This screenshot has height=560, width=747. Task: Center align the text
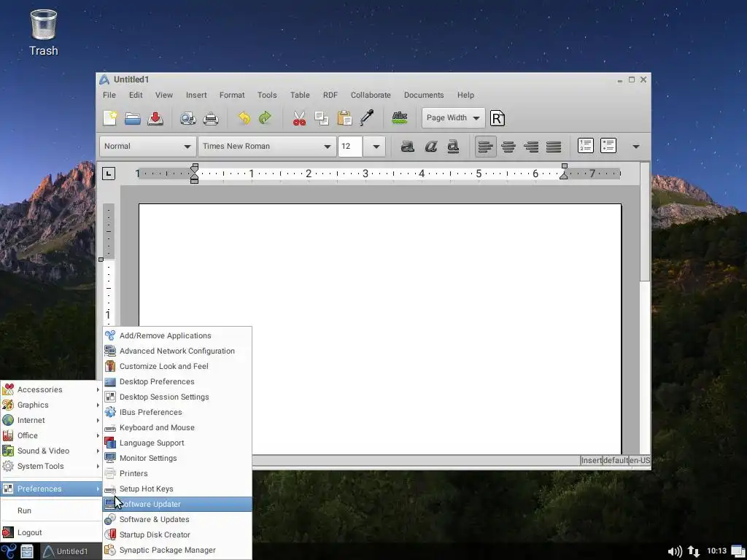508,146
